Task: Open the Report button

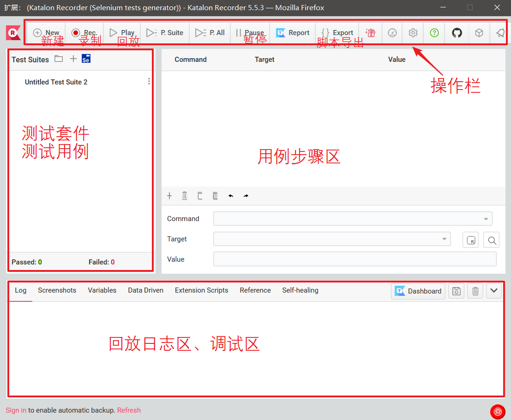Action: 293,33
